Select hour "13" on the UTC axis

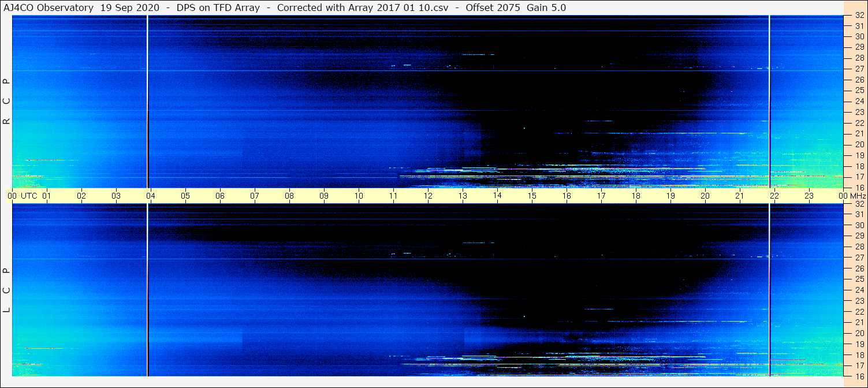pyautogui.click(x=463, y=196)
